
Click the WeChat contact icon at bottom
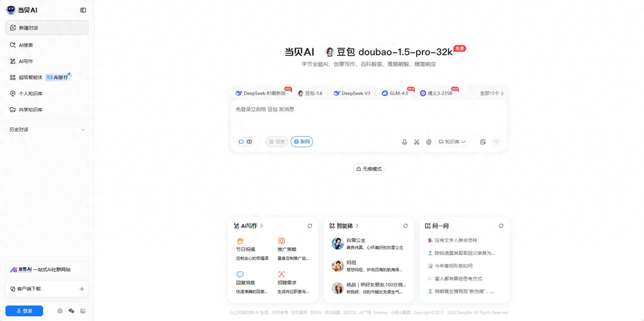(71, 311)
